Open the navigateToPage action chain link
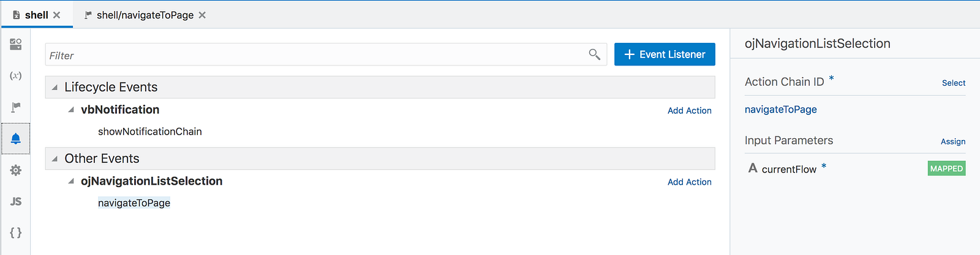The height and width of the screenshot is (255, 980). (781, 109)
